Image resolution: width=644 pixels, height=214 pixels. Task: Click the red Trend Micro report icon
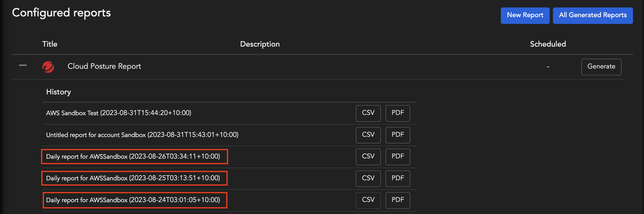pyautogui.click(x=48, y=67)
